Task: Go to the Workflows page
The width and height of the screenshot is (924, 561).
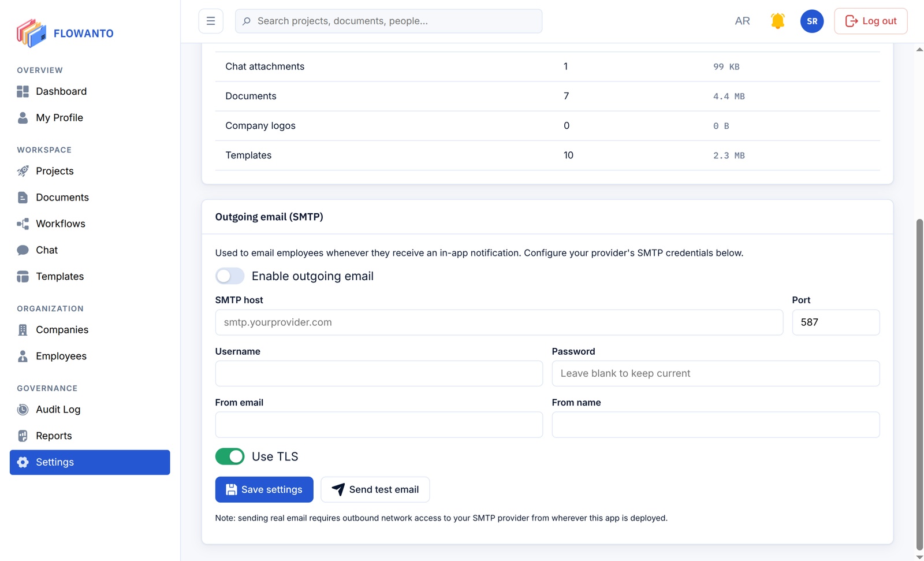Action: (x=90, y=224)
